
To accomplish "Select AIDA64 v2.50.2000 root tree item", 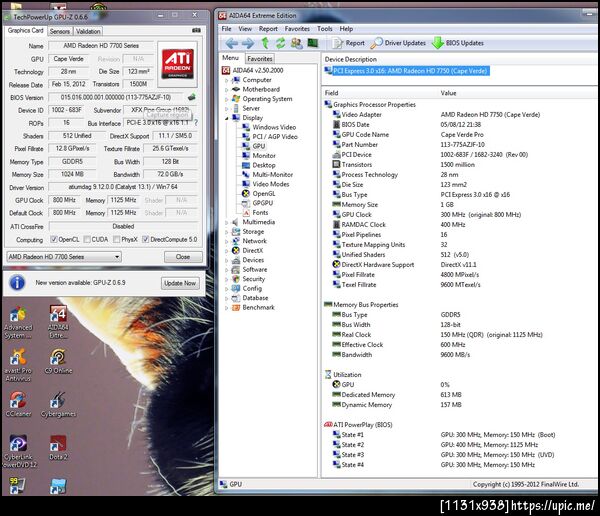I will coord(253,70).
